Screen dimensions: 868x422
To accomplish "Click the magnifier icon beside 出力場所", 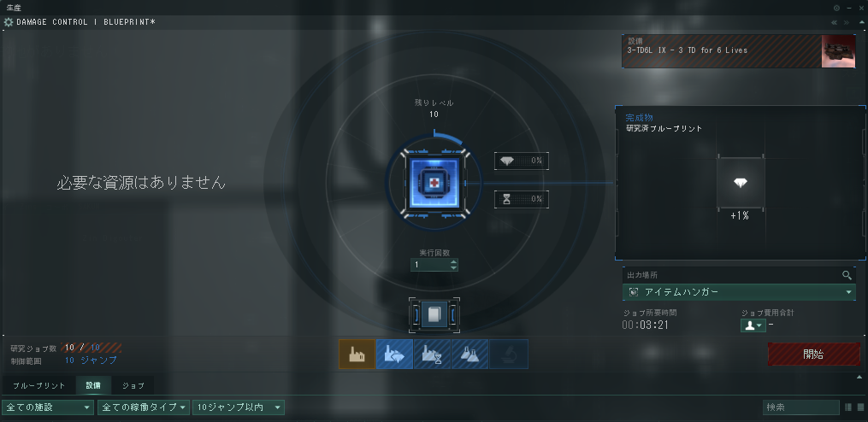I will click(847, 275).
